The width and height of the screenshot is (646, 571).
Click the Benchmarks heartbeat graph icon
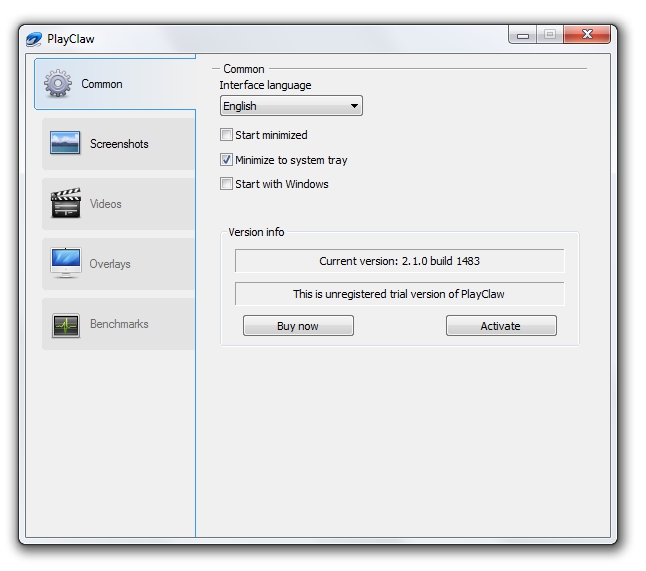[66, 325]
